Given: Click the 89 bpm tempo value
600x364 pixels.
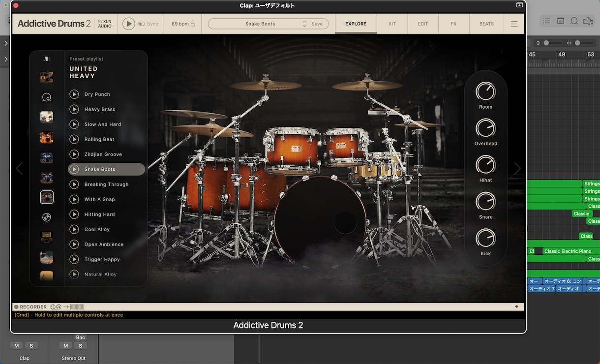Looking at the screenshot, I should click(x=180, y=24).
